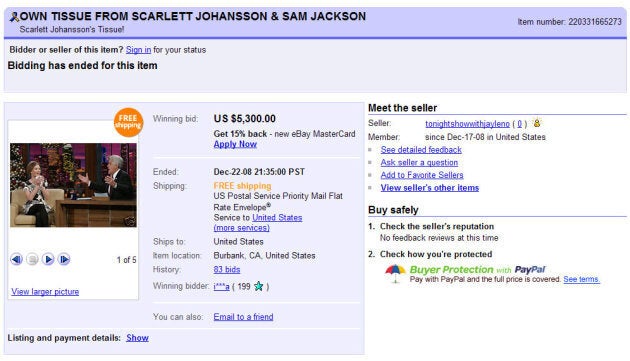View seller's other items
630x361 pixels.
pyautogui.click(x=430, y=188)
